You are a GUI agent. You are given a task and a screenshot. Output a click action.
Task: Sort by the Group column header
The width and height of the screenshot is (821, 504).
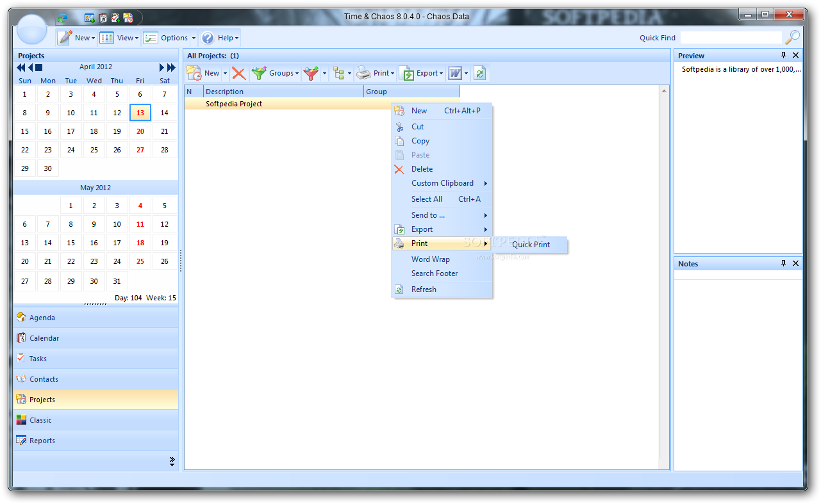(411, 92)
